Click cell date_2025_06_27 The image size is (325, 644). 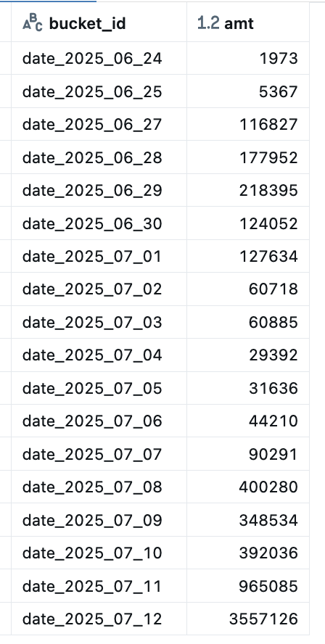point(99,125)
